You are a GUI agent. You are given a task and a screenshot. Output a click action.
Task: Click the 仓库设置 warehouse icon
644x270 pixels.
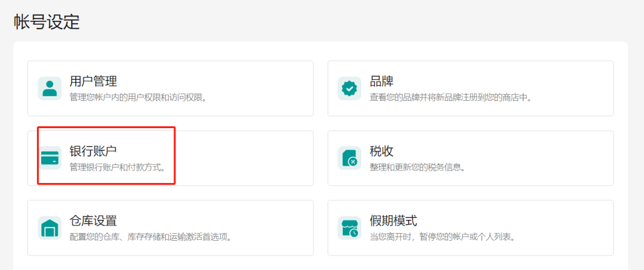pyautogui.click(x=49, y=228)
